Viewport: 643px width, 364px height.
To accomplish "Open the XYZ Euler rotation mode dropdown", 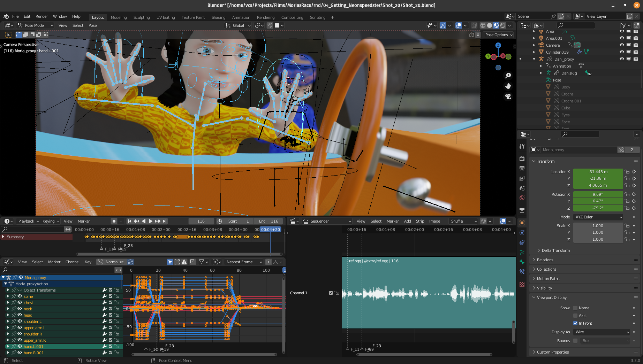I will pyautogui.click(x=598, y=217).
